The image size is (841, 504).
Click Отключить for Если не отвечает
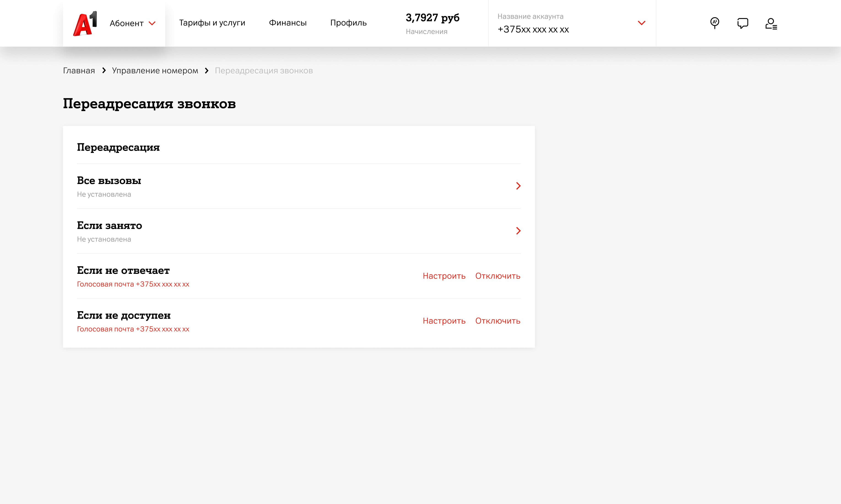click(498, 276)
